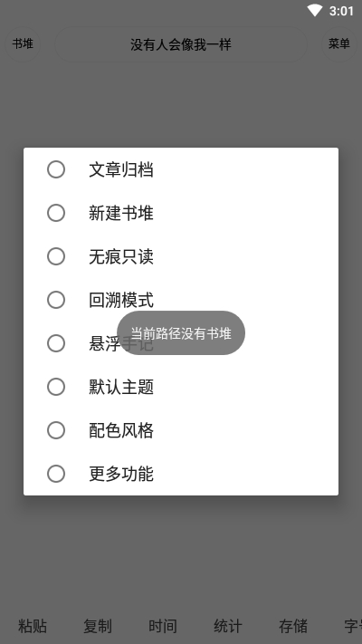Image resolution: width=362 pixels, height=644 pixels.
Task: Tap the partially visible 字 toolbar item
Action: pyautogui.click(x=353, y=627)
